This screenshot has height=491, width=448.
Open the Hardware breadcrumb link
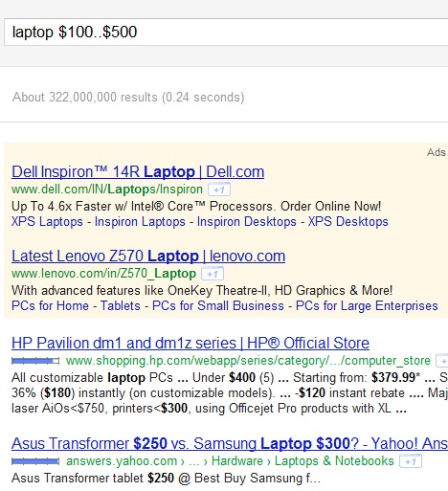237,461
